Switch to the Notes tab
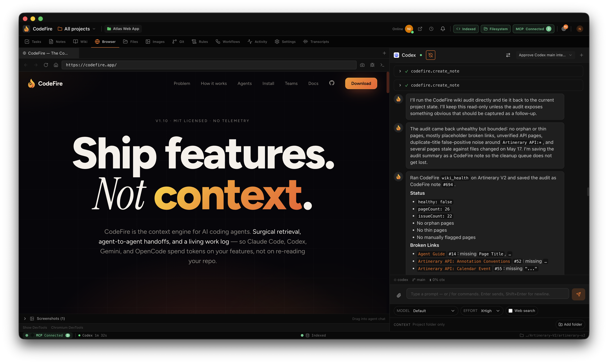The image size is (608, 364). pyautogui.click(x=57, y=42)
